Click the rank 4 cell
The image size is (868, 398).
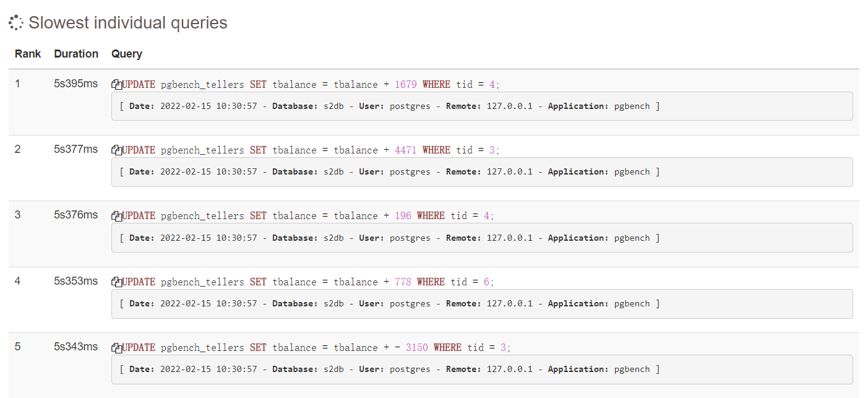(x=17, y=280)
